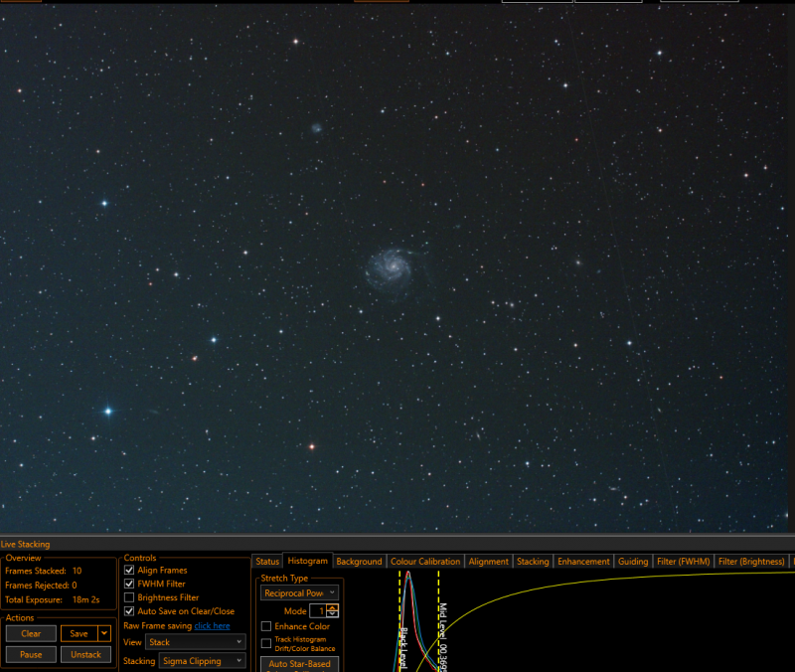Clear the live stack

tap(31, 633)
